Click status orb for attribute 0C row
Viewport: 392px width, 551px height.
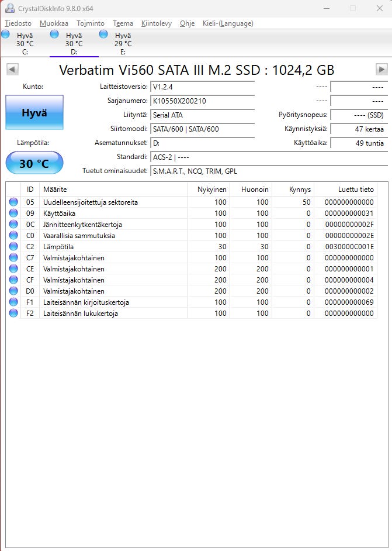pos(13,224)
